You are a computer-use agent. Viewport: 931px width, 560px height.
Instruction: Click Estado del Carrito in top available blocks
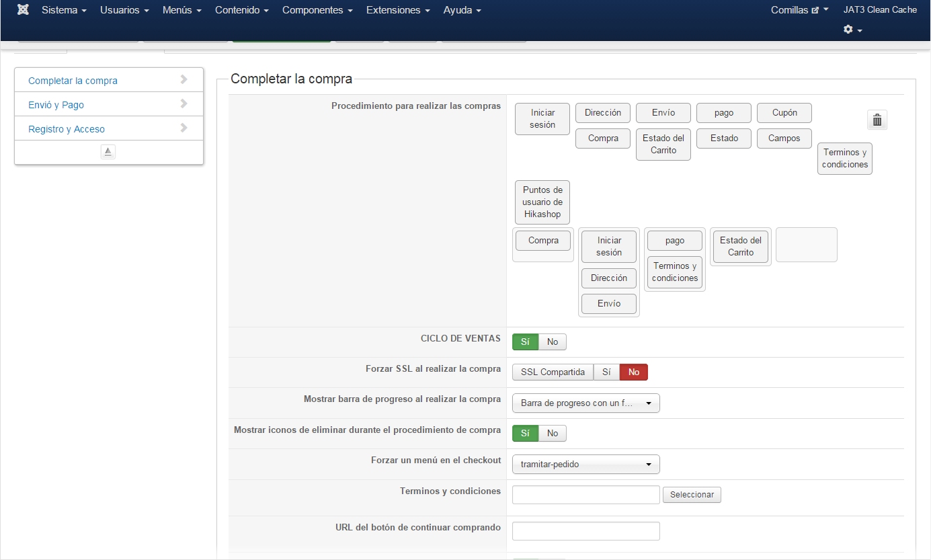[x=663, y=144]
